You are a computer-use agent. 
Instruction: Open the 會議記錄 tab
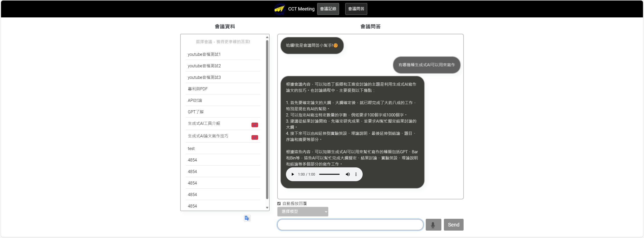click(x=328, y=9)
